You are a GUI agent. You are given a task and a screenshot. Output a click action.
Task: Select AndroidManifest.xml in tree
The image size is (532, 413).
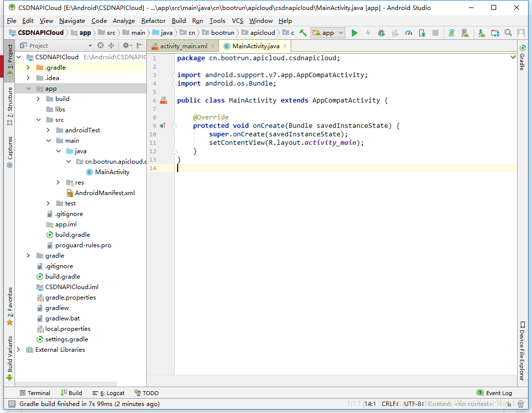pos(101,193)
